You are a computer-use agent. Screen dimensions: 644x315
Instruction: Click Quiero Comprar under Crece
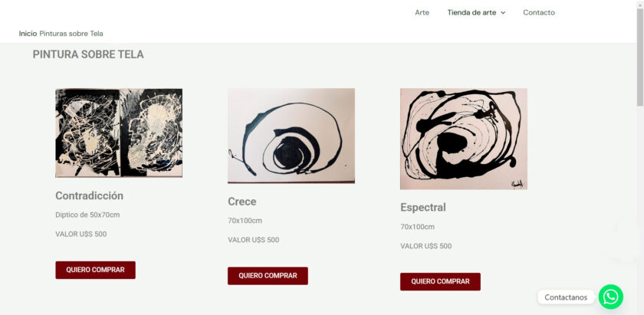268,276
